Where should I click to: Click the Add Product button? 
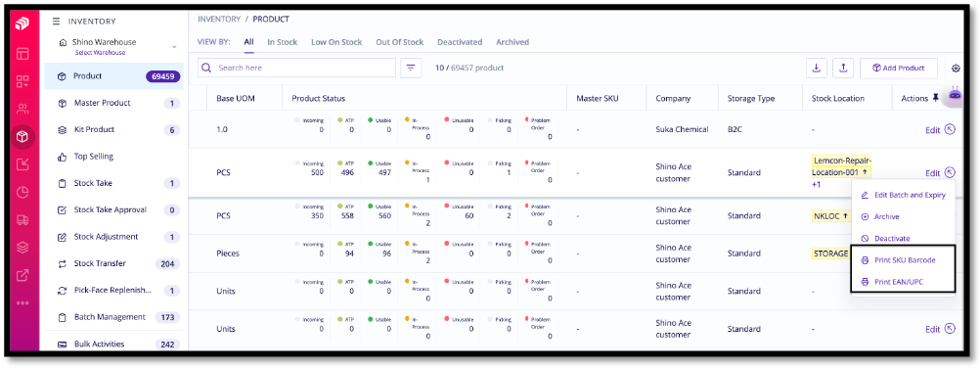pos(899,69)
